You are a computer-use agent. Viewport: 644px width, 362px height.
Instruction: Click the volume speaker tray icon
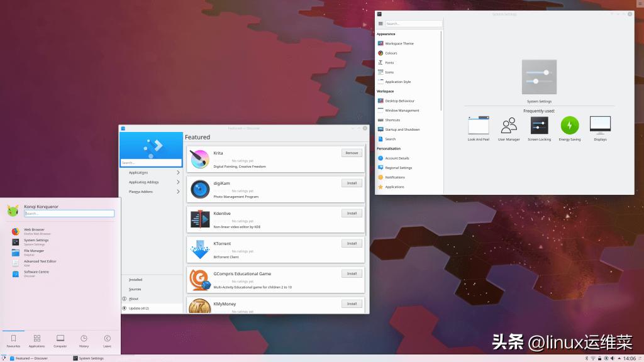[x=613, y=358]
